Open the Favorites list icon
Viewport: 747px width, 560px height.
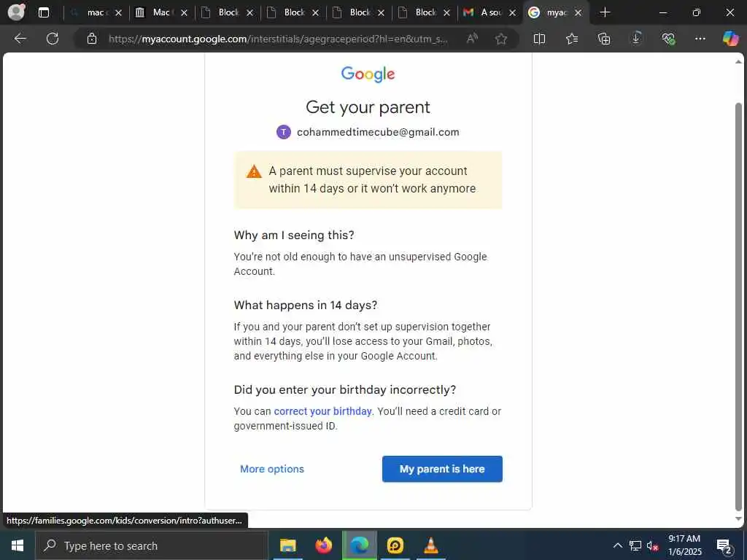tap(572, 39)
